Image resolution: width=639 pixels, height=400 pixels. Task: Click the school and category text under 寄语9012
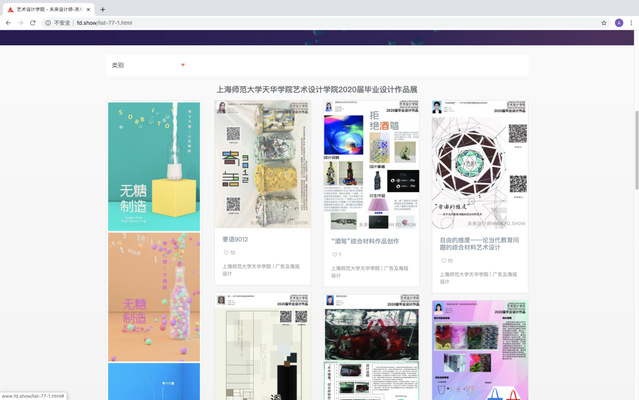point(261,270)
